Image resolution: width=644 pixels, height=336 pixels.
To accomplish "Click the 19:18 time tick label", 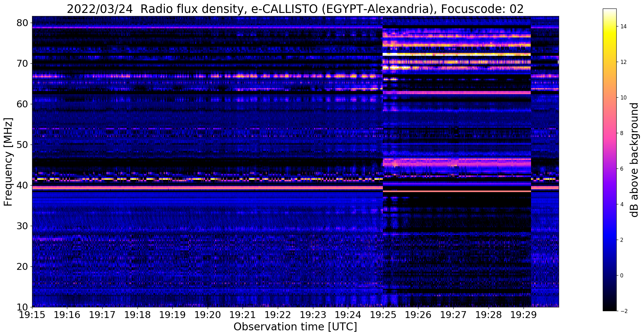I will click(137, 315).
